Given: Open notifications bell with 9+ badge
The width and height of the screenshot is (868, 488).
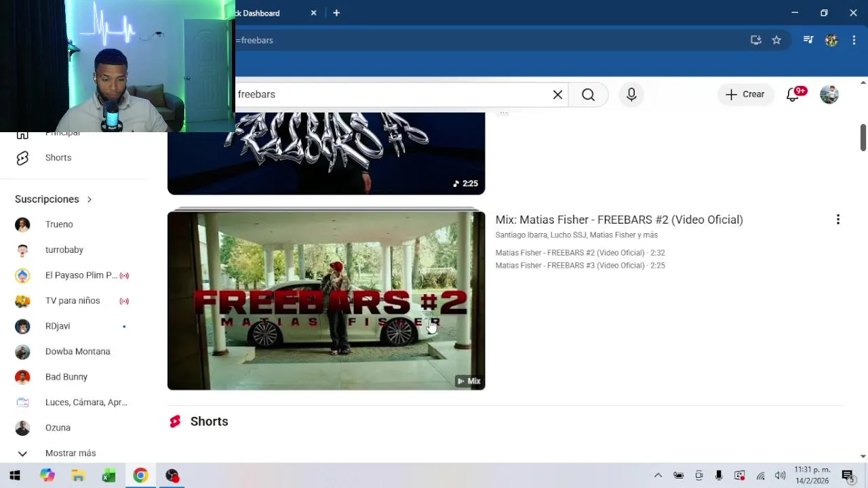Looking at the screenshot, I should [x=793, y=95].
